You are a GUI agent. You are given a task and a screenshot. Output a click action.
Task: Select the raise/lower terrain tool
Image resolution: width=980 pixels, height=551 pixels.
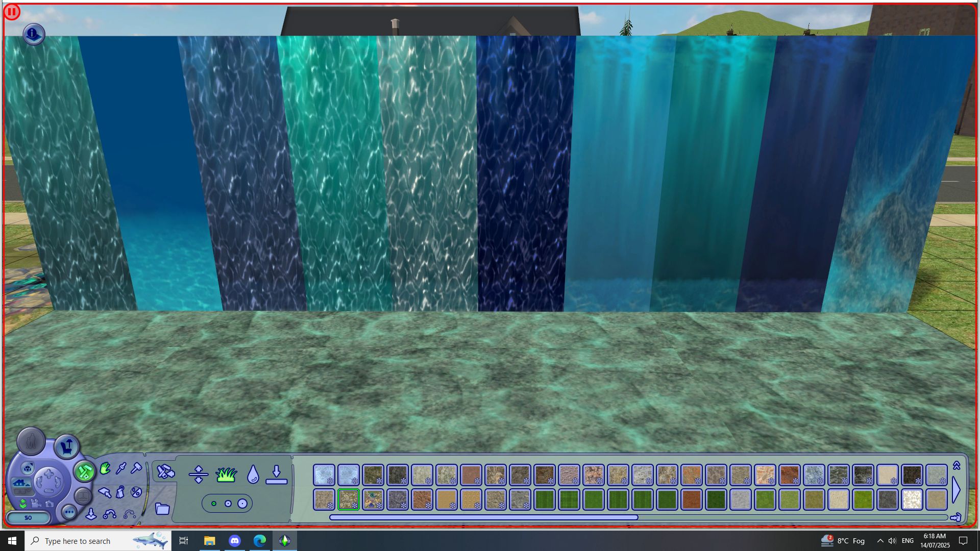coord(199,474)
